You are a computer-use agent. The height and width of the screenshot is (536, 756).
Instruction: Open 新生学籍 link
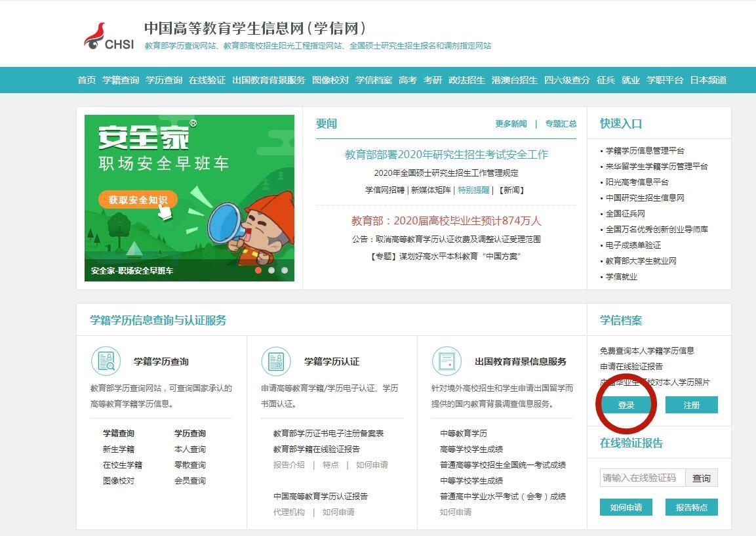(x=119, y=449)
